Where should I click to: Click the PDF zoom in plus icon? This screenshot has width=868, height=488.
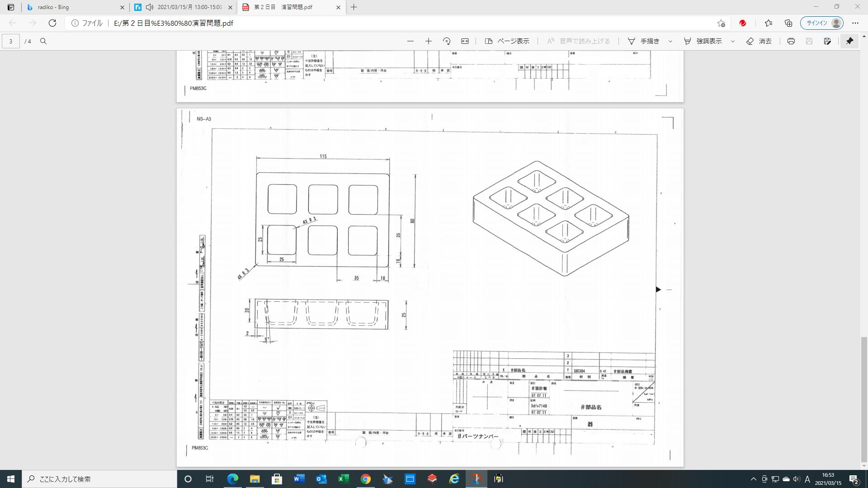pos(428,41)
